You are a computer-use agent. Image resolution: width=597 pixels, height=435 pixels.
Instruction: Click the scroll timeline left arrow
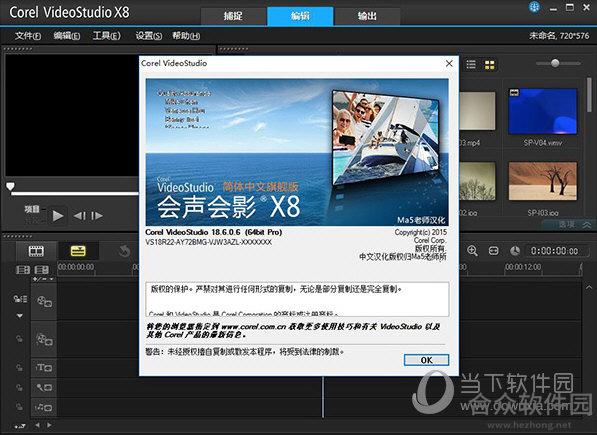pyautogui.click(x=37, y=425)
